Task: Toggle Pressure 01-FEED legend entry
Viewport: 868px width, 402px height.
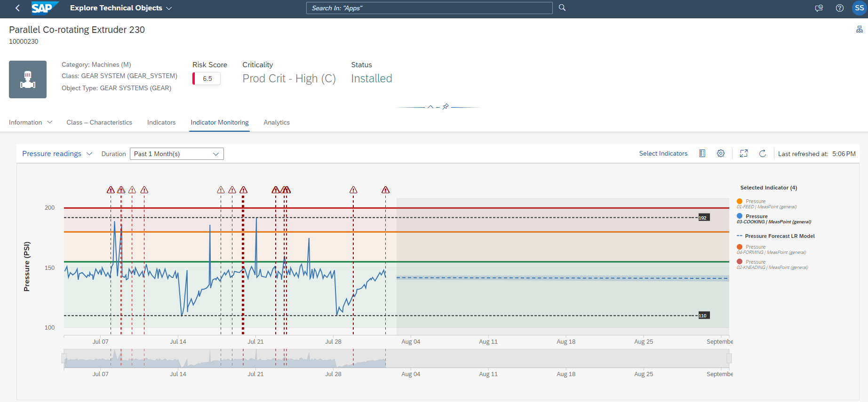Action: [x=767, y=204]
